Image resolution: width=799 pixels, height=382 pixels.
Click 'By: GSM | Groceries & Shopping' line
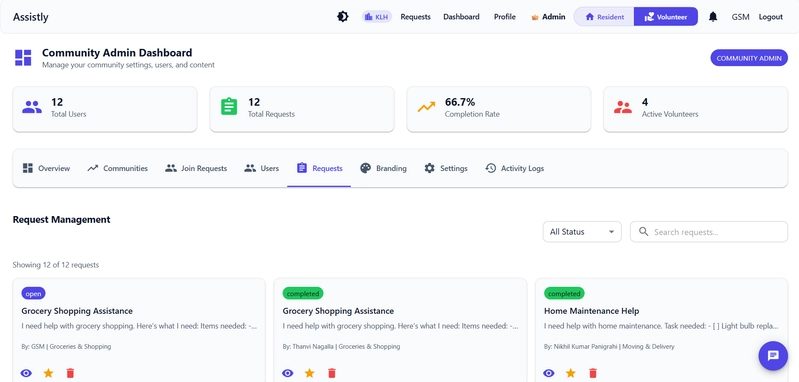[66, 346]
